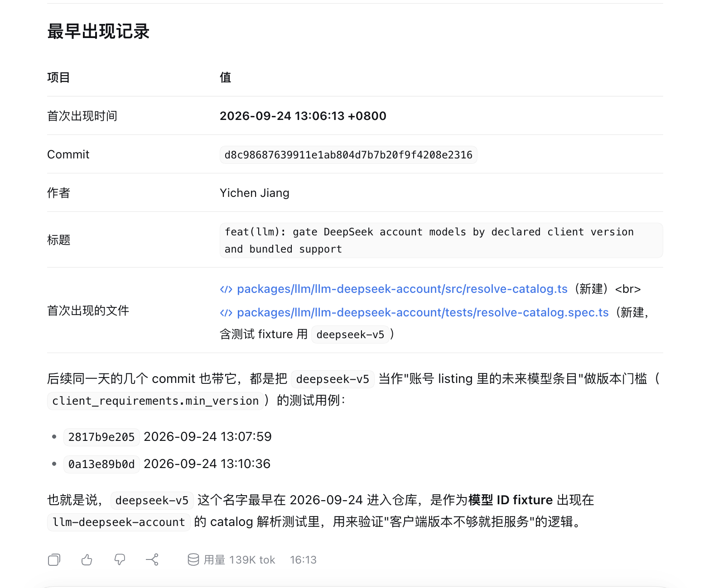
Task: Click the bold text 模型 ID fixture
Action: point(511,500)
